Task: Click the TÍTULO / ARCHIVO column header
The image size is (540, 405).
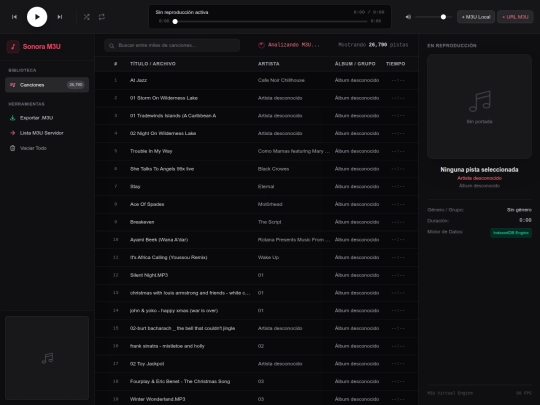Action: coord(153,64)
